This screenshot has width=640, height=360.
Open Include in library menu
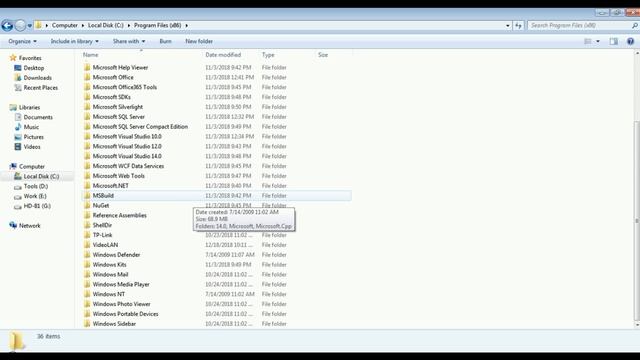coord(74,41)
